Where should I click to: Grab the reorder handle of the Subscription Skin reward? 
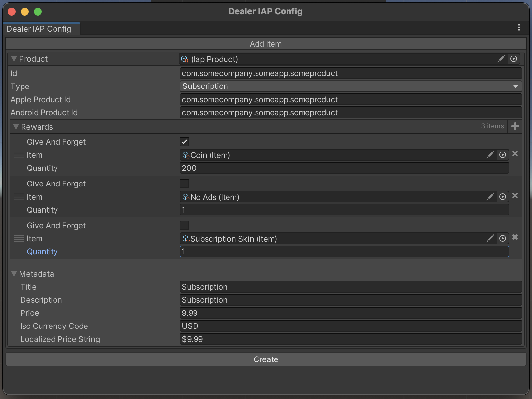[19, 239]
